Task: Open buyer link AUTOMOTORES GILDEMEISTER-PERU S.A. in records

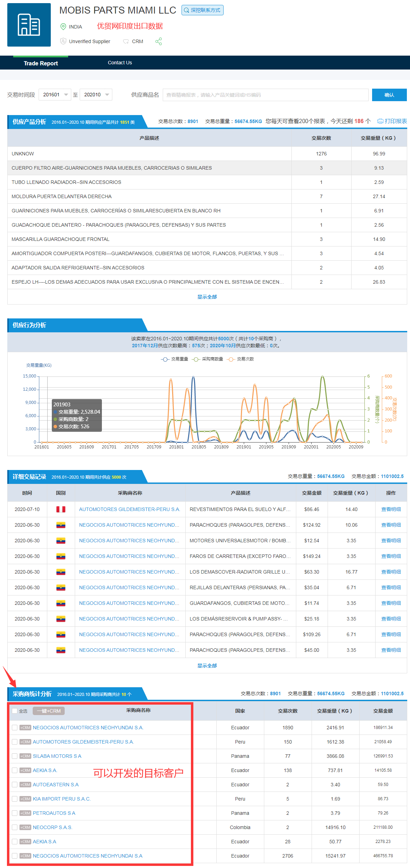Action: [129, 509]
